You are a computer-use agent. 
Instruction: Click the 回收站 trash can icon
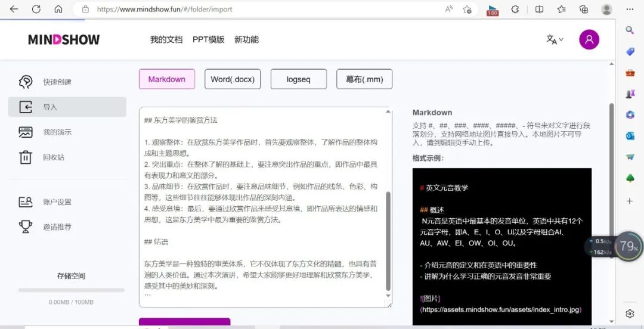pos(26,157)
